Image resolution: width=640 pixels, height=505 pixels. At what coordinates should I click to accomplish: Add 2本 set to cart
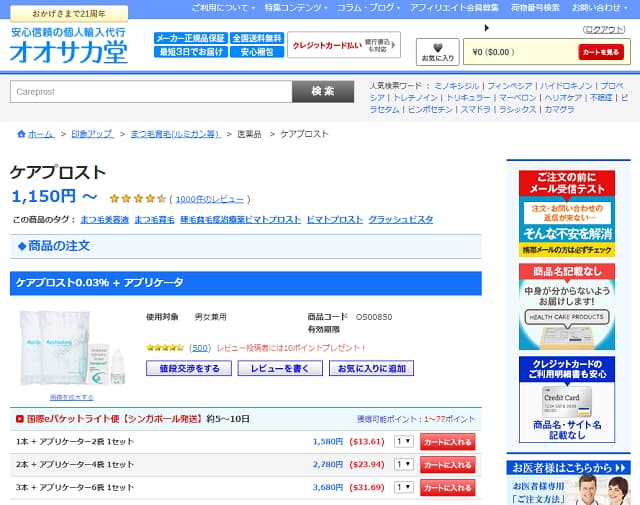pos(448,465)
